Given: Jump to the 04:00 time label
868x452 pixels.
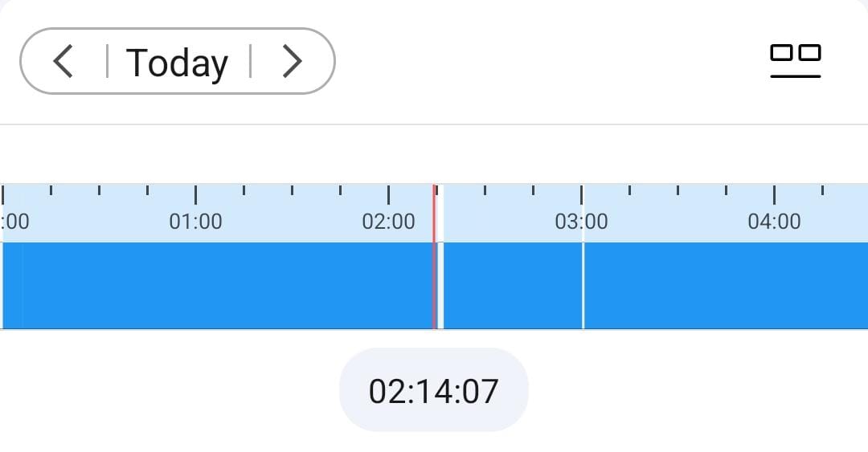Looking at the screenshot, I should (x=774, y=222).
